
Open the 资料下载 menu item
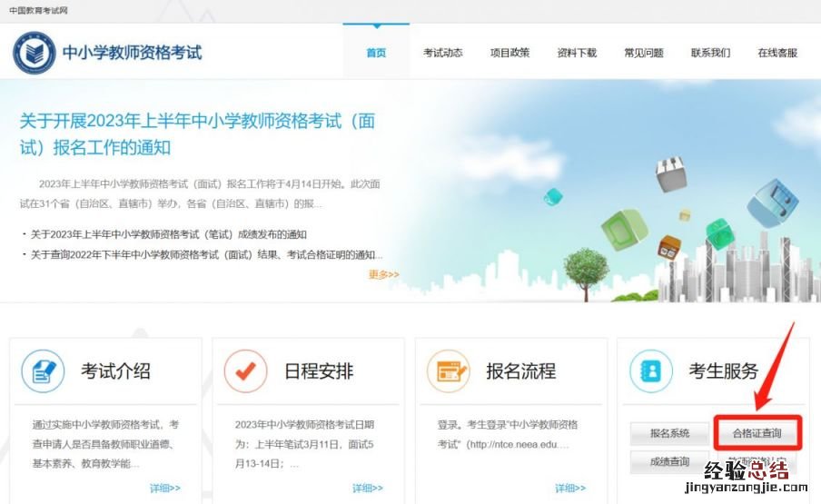(577, 53)
